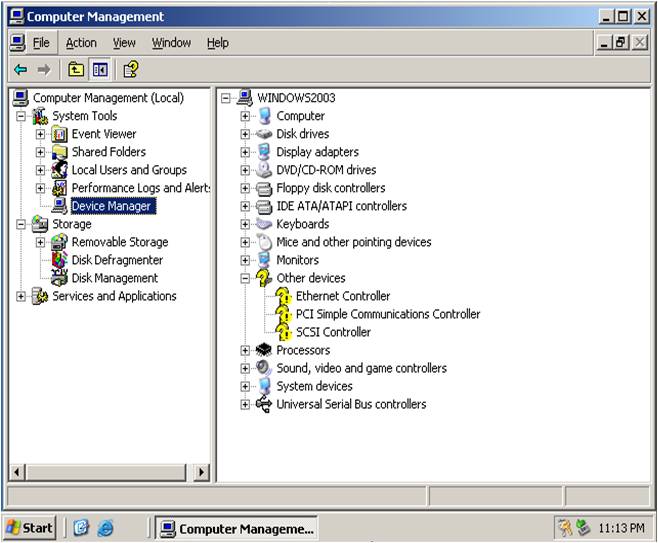The height and width of the screenshot is (543, 658).
Task: Click the SCSI Controller device icon
Action: point(283,332)
